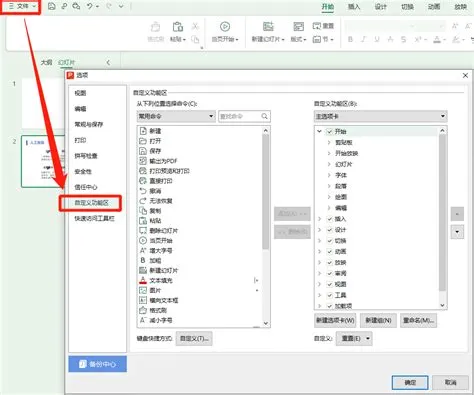
Task: Switch to the 切换 ribbon tab
Action: click(407, 7)
